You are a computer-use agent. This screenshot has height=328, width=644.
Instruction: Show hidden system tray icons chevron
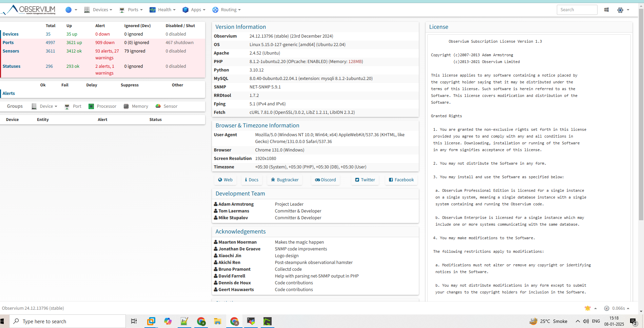(x=578, y=321)
